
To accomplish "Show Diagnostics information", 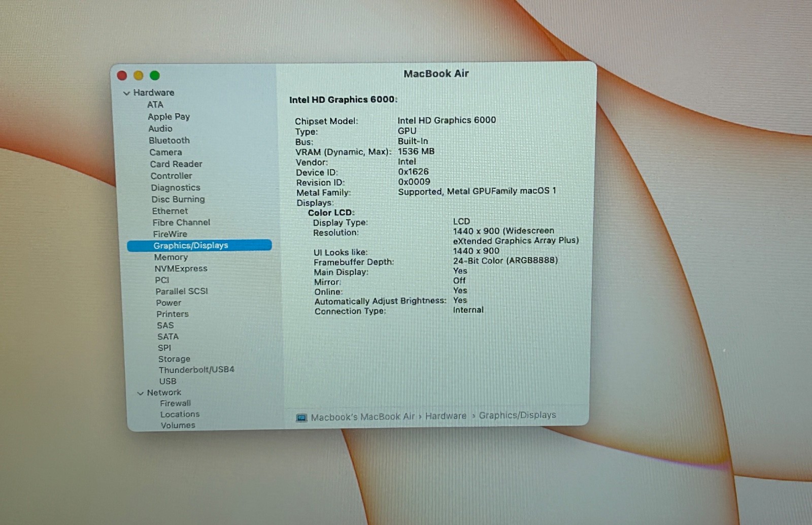I will click(176, 188).
